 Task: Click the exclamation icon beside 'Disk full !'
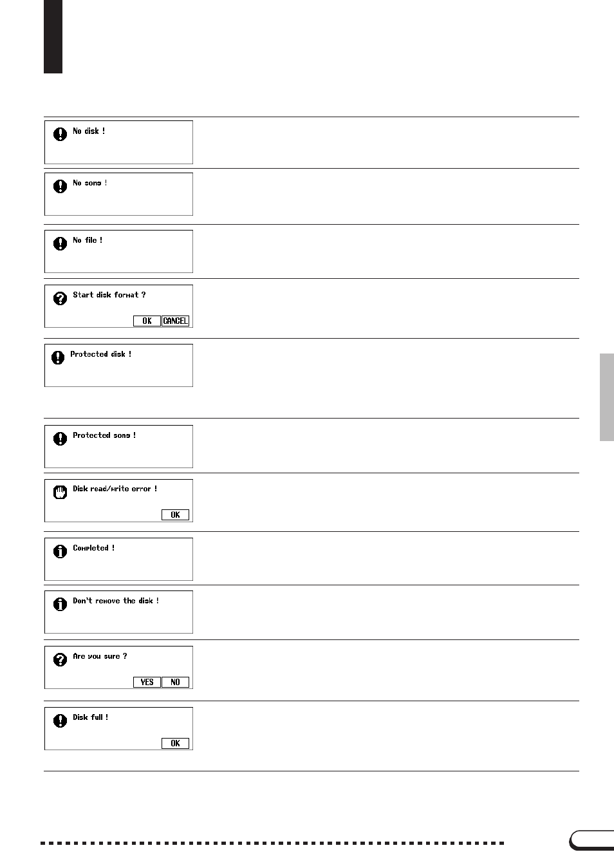coord(60,721)
